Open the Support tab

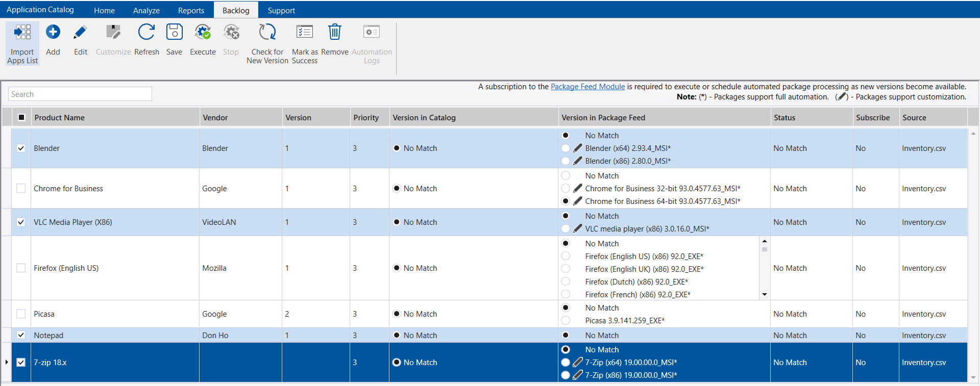click(x=281, y=10)
